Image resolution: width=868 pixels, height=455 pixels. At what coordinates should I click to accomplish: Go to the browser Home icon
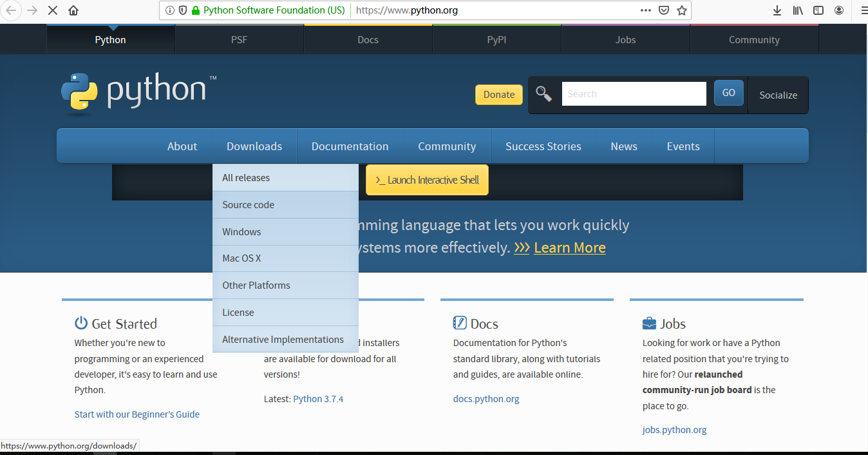coord(73,10)
